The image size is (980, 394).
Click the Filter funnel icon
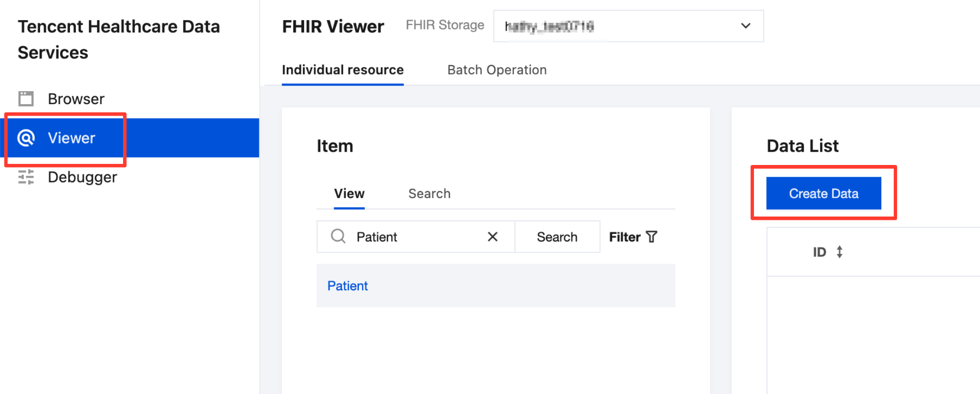[x=652, y=237]
